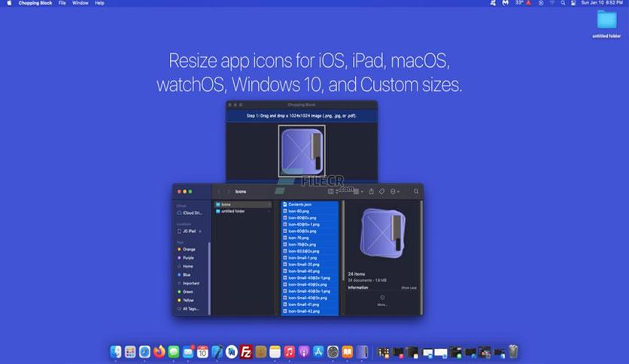Select the Icon-60@2x.png file

310,217
